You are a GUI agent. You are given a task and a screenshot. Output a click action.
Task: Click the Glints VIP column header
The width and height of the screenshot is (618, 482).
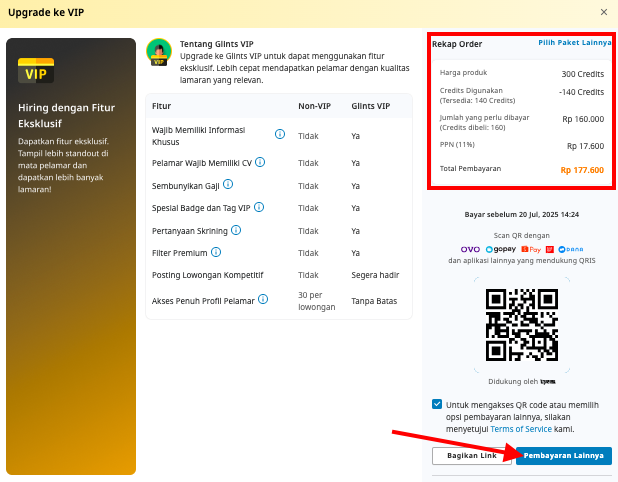(370, 106)
